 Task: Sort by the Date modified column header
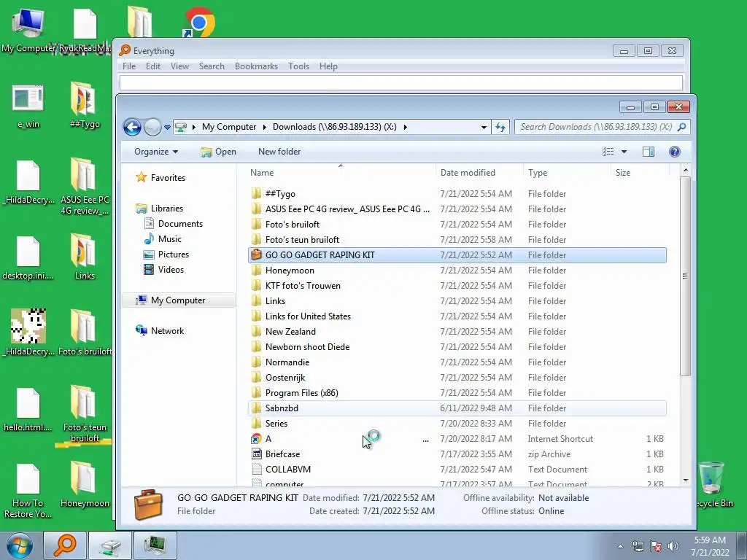[479, 172]
